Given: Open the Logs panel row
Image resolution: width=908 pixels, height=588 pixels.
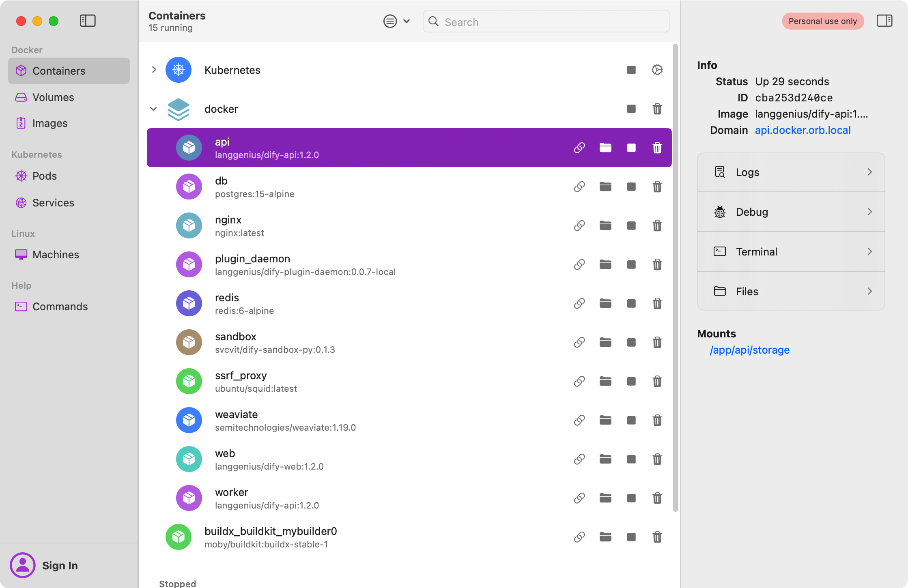Looking at the screenshot, I should (x=790, y=172).
